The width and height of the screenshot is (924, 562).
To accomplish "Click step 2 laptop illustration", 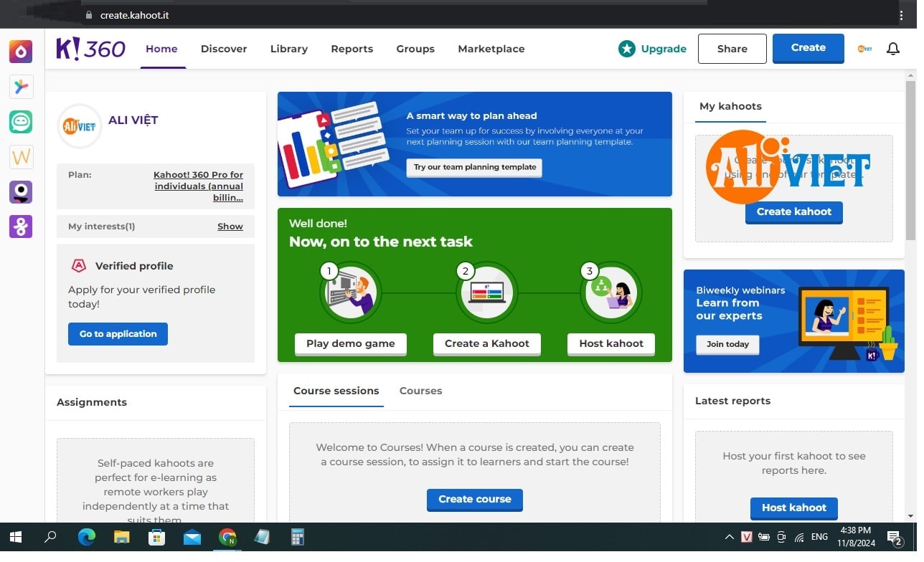I will tap(487, 292).
